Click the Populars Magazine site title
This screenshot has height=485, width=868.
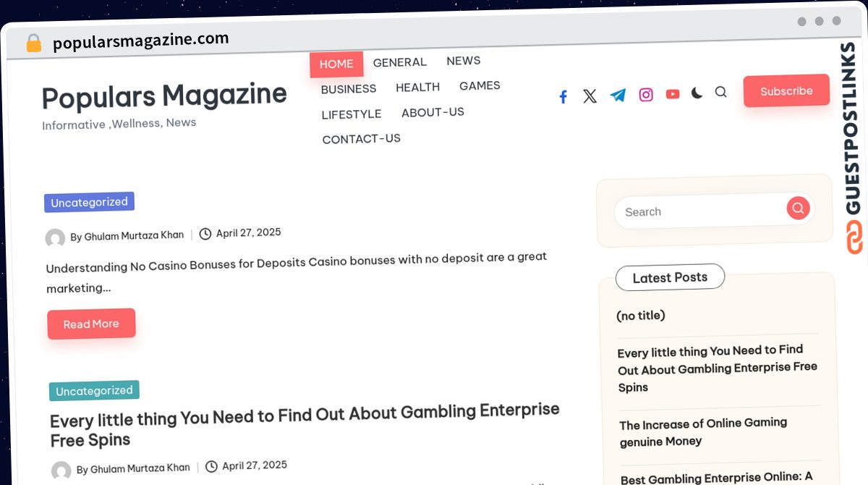pyautogui.click(x=164, y=96)
